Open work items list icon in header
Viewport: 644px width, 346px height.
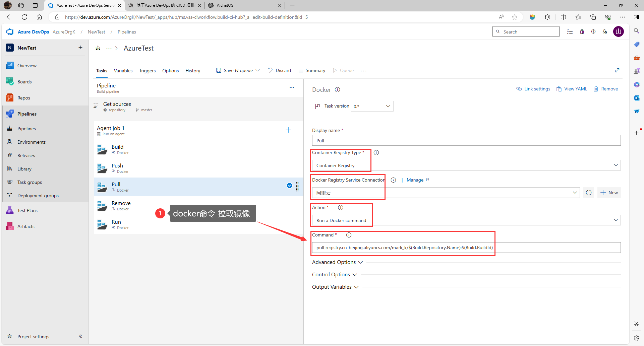coord(570,32)
